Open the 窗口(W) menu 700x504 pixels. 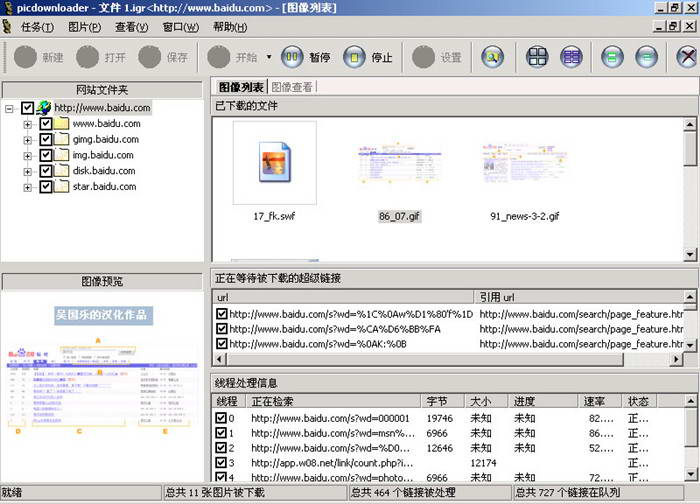pyautogui.click(x=180, y=27)
